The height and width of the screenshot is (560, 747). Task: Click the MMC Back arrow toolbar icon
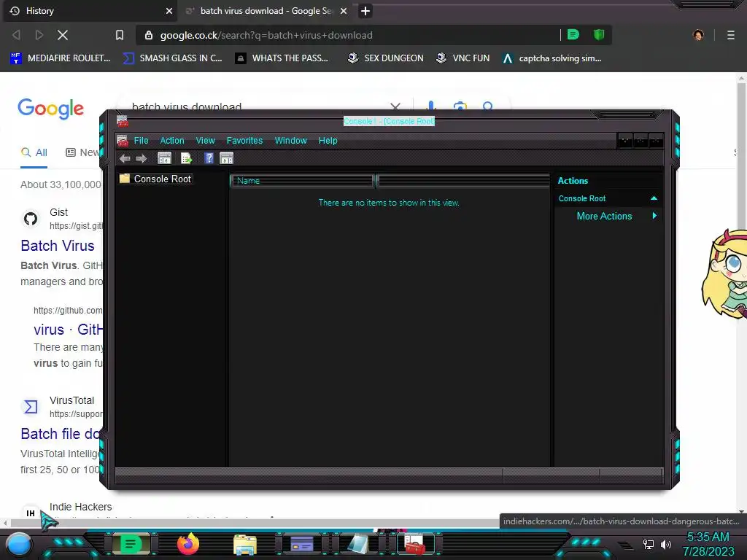click(x=125, y=158)
